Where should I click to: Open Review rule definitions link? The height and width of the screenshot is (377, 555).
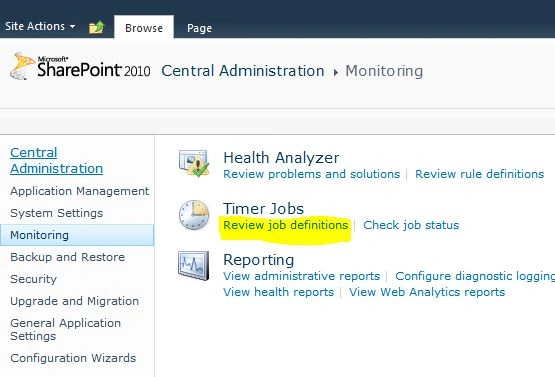point(480,174)
